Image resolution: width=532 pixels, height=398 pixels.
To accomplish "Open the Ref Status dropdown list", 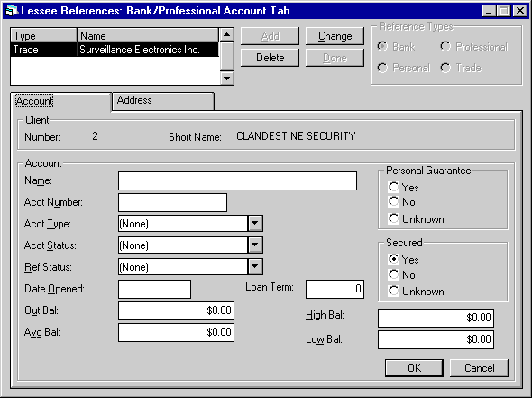I will 255,267.
